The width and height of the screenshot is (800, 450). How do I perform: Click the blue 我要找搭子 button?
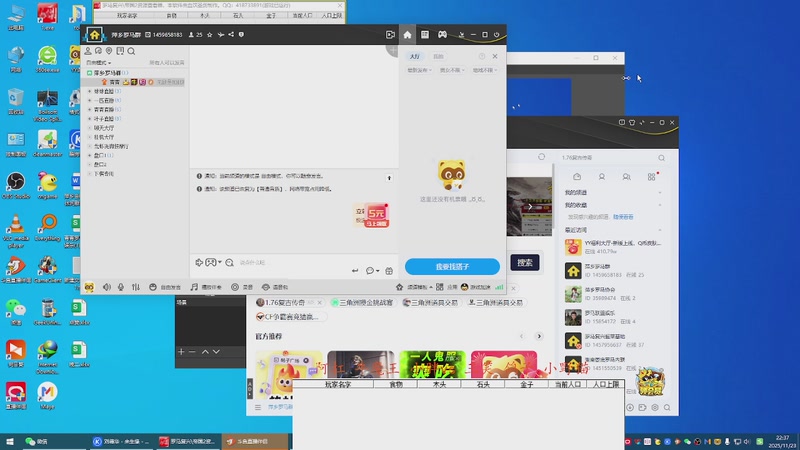452,266
